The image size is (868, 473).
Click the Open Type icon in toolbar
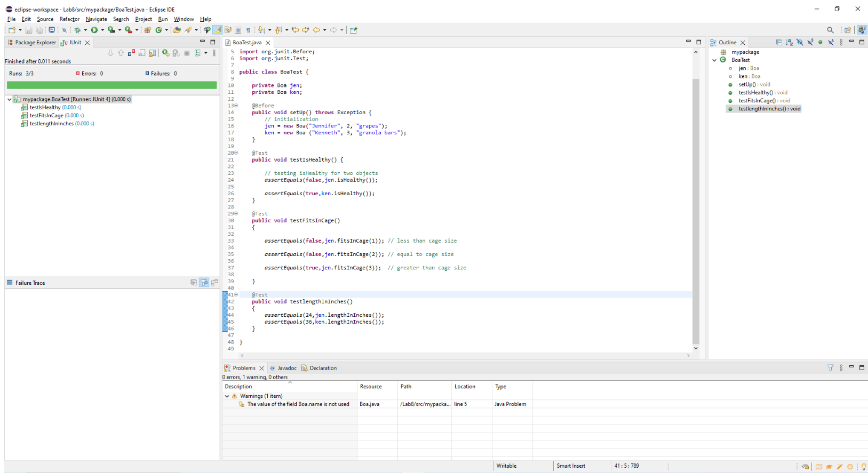(x=177, y=30)
